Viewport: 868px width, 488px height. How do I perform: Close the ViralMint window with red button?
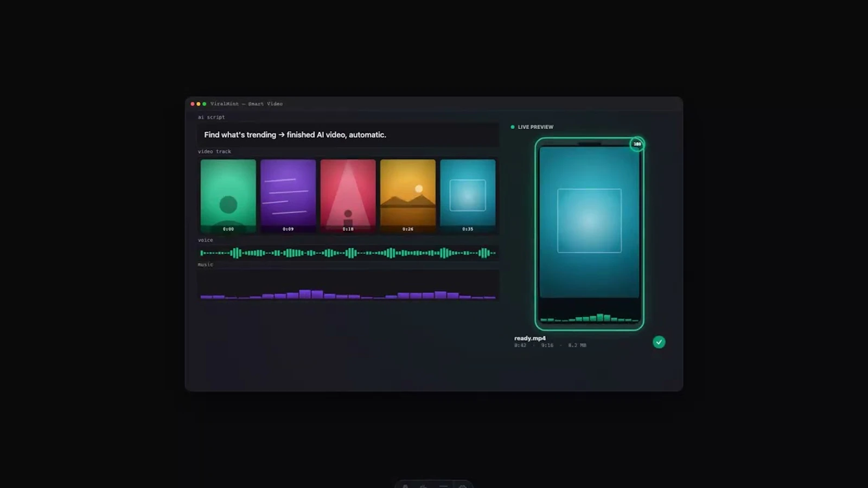193,104
